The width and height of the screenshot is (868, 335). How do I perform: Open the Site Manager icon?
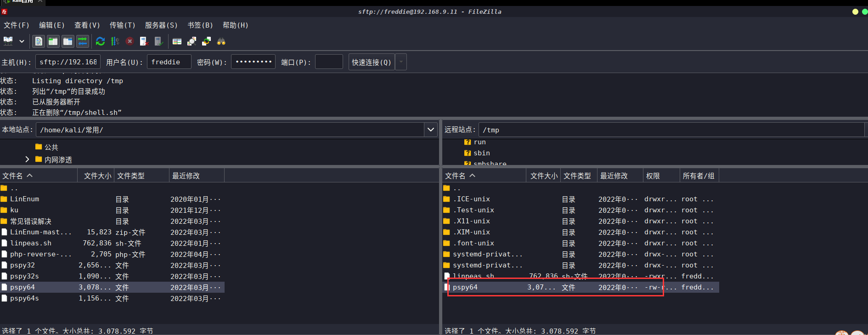(x=8, y=41)
